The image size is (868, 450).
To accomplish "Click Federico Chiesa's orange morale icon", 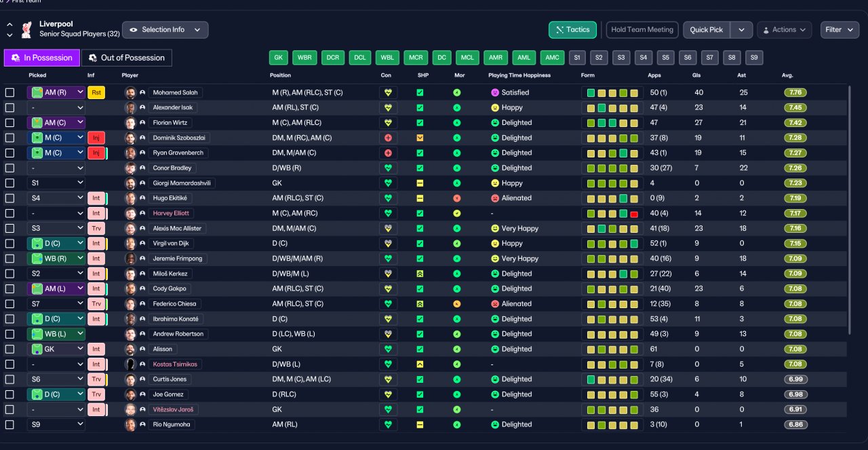I will point(457,304).
